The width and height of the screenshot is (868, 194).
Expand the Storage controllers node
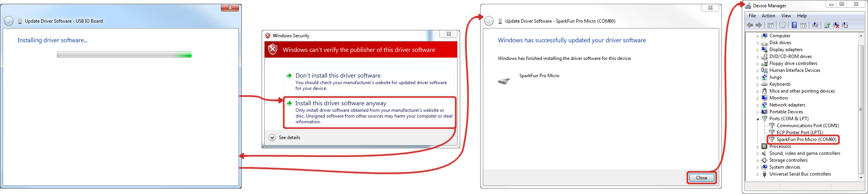[x=758, y=161]
